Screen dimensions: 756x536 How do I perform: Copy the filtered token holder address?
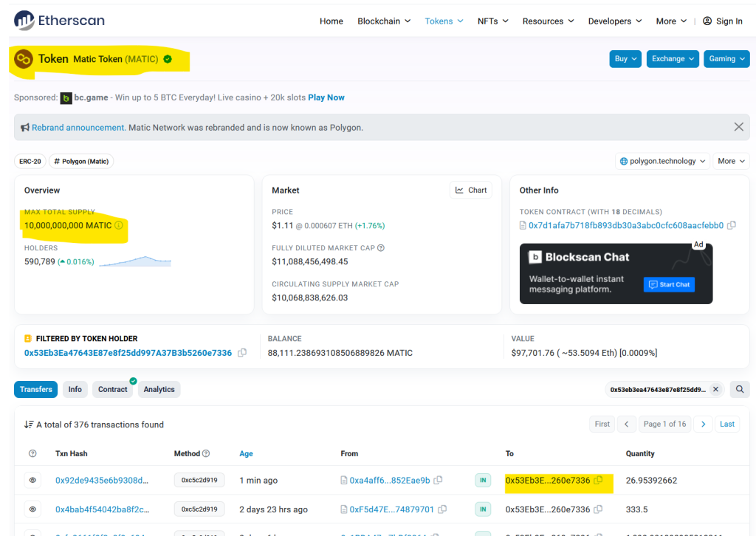click(242, 353)
